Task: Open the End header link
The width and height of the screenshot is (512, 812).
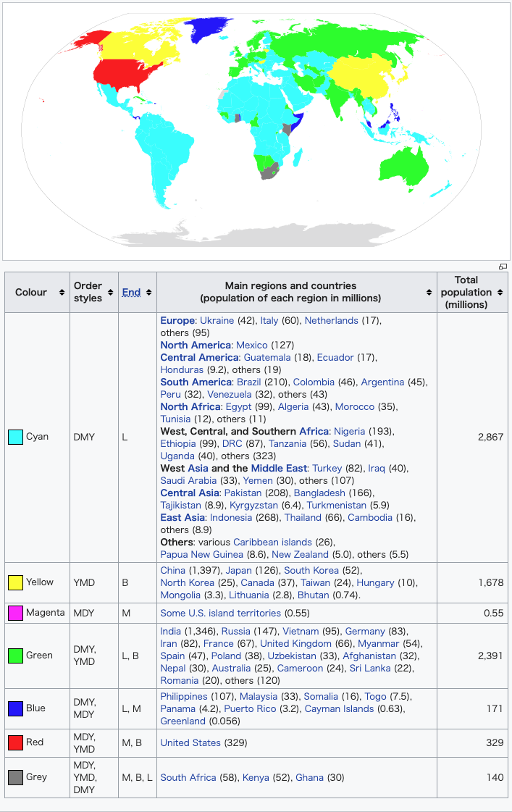Action: coord(131,293)
